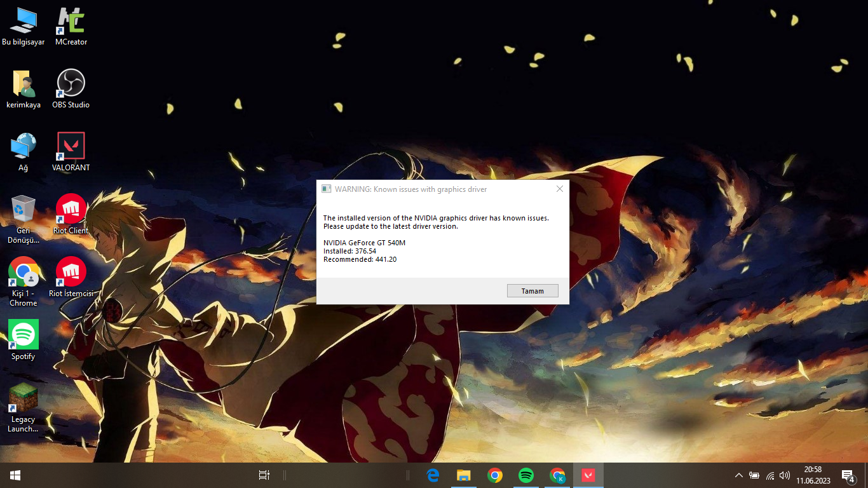Screen dimensions: 868x488
Task: Open Google Chrome from the taskbar
Action: tap(495, 475)
